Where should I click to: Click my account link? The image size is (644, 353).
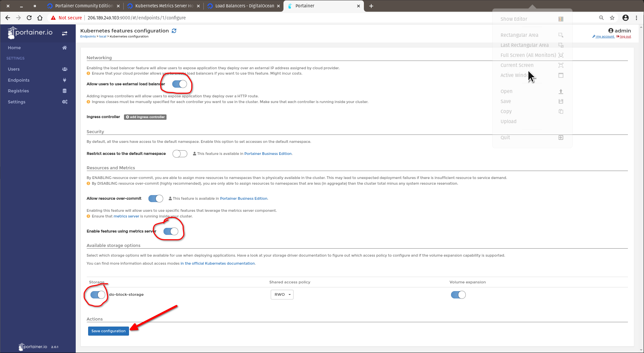point(603,36)
